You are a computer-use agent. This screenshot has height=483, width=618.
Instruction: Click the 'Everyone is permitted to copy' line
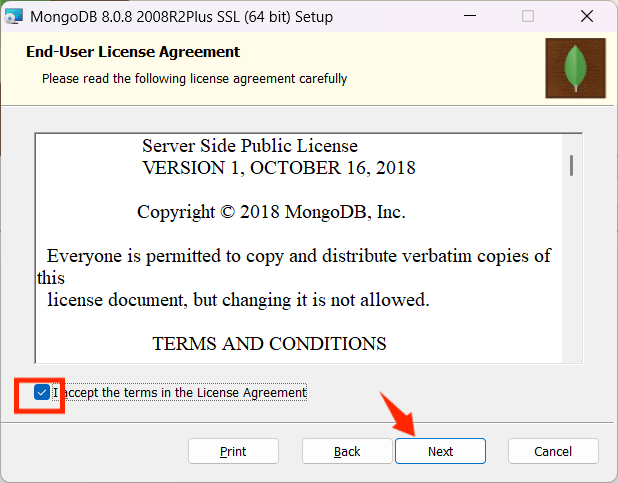[299, 256]
